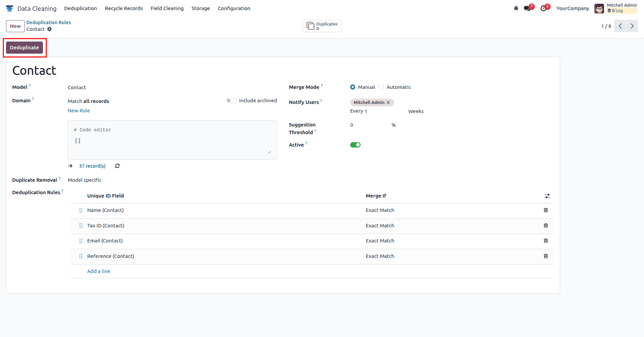Open the optional columns icon above Merge If
The height and width of the screenshot is (337, 644).
click(x=548, y=196)
